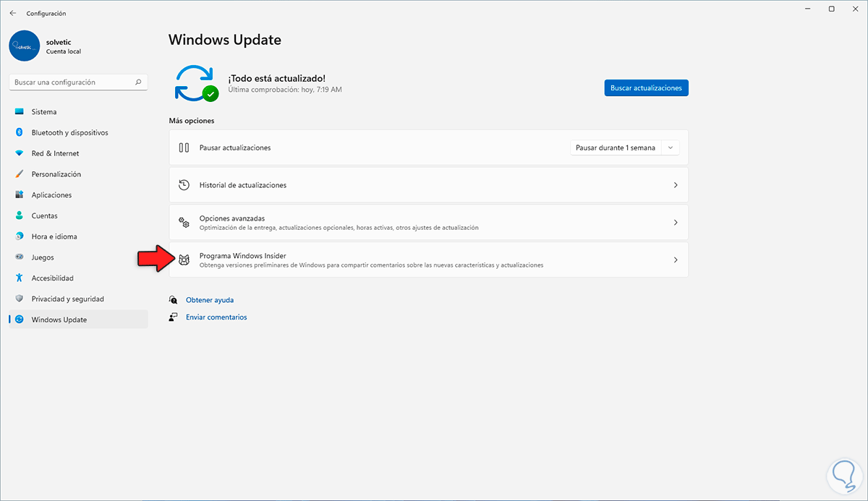Click Buscar actualizaciones button
Viewport: 868px width, 501px height.
[647, 87]
